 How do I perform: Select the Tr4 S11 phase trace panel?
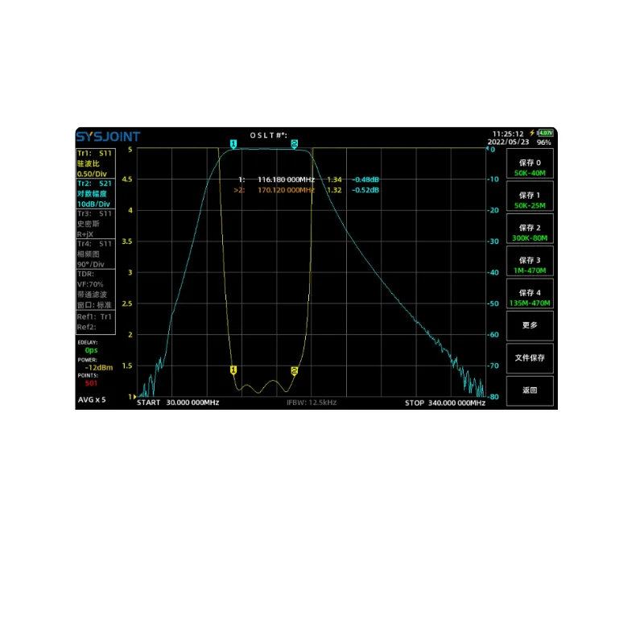click(x=95, y=254)
